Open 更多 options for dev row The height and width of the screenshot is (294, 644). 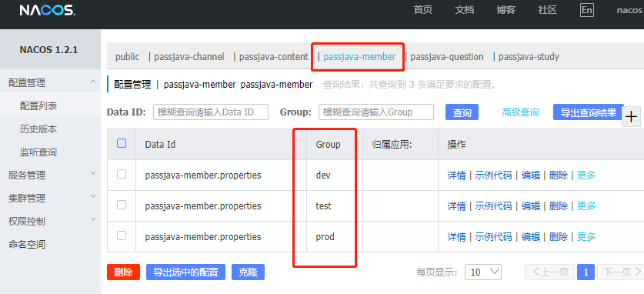[586, 175]
